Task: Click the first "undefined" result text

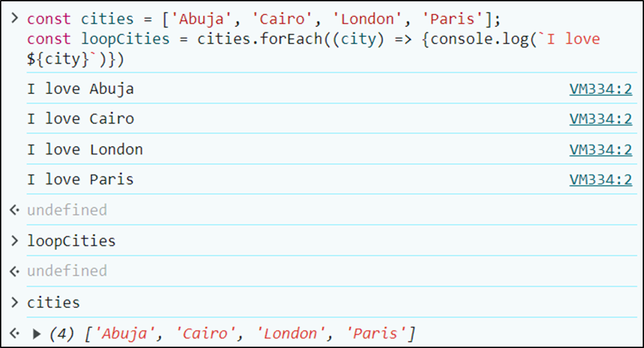Action: [x=66, y=211]
